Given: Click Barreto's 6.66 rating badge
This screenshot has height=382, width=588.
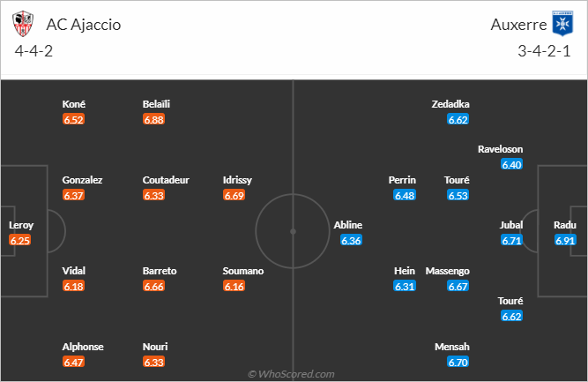Looking at the screenshot, I should point(154,286).
